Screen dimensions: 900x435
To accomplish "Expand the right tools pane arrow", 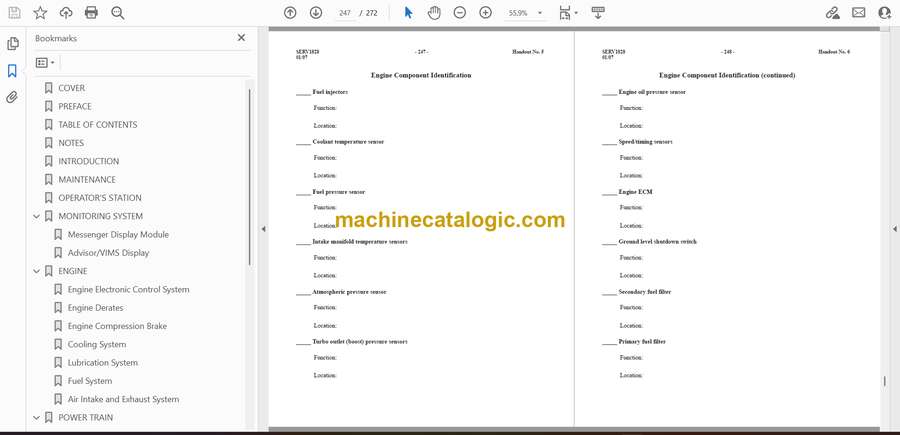I will point(894,229).
